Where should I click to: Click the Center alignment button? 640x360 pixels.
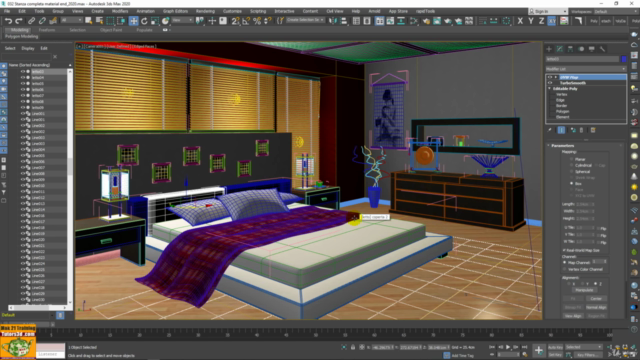(596, 299)
